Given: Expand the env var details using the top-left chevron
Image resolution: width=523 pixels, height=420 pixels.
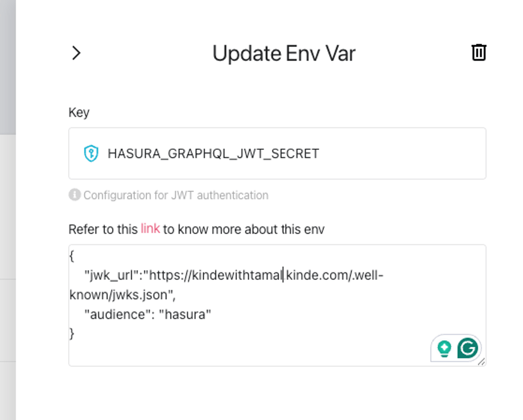Looking at the screenshot, I should [x=76, y=52].
